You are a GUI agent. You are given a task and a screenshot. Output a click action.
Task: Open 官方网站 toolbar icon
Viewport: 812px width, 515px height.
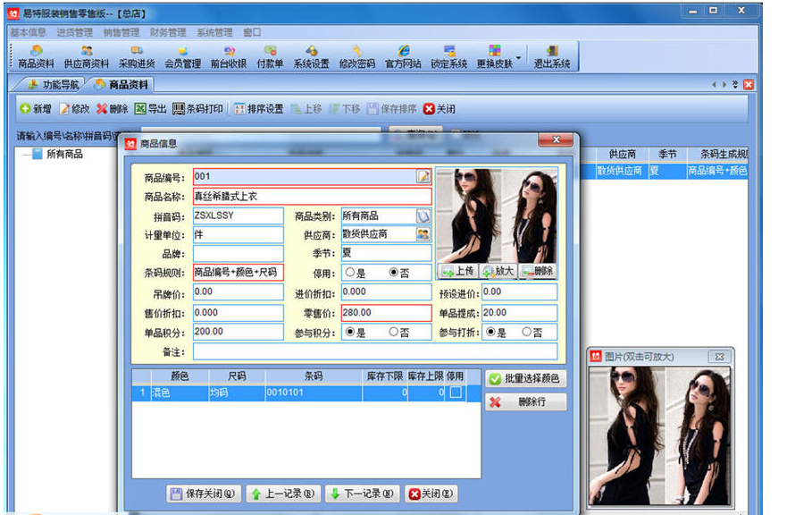tap(403, 57)
